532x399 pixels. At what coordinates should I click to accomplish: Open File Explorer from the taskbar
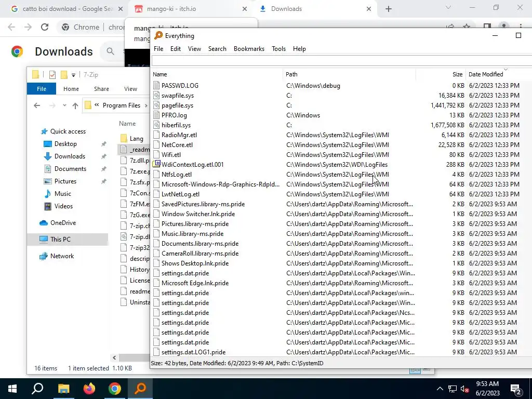[63, 388]
